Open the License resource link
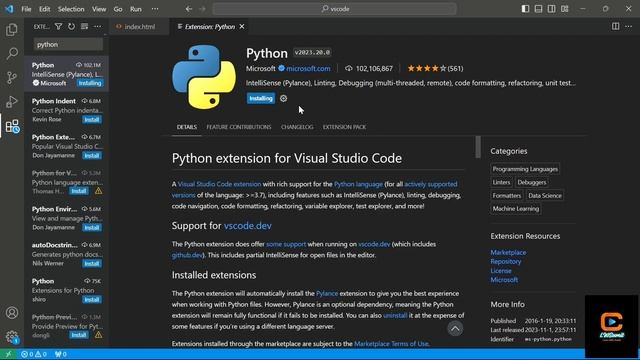Viewport: 640px width, 360px height. click(x=501, y=271)
